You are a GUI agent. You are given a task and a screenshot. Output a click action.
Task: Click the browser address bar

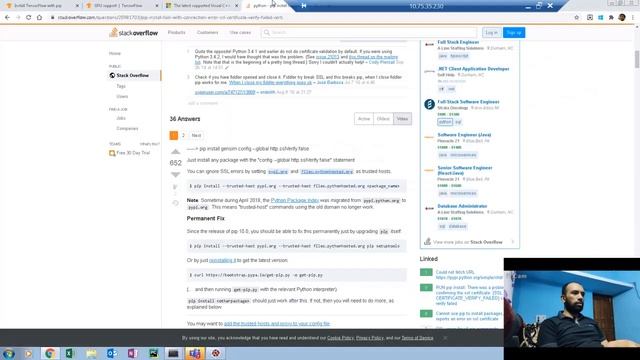[310, 18]
